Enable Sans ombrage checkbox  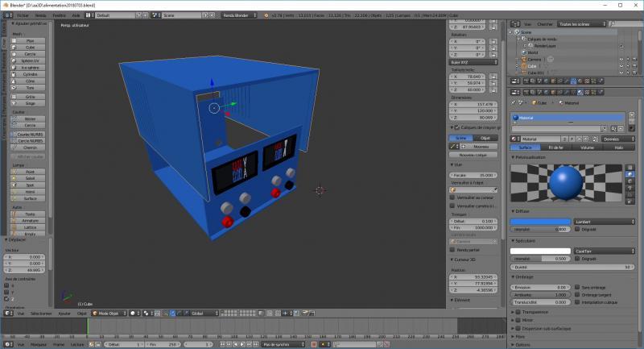click(x=576, y=287)
